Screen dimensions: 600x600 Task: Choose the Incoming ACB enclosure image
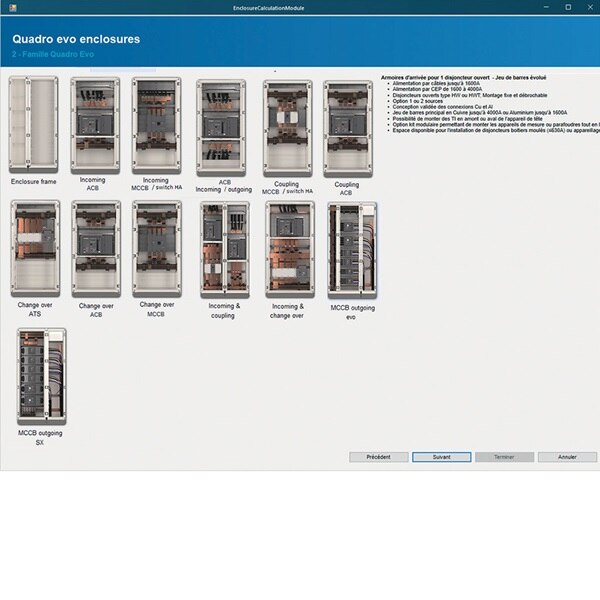(95, 125)
